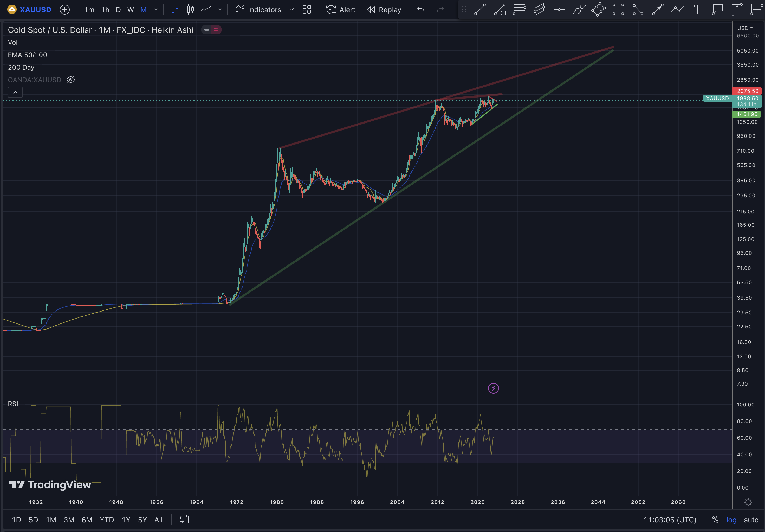Select the Fib Retracement tool
Viewport: 765px width, 532px height.
(520, 10)
